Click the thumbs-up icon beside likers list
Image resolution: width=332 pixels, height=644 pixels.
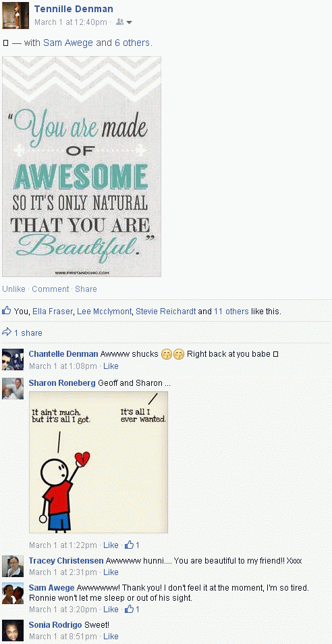click(x=6, y=311)
